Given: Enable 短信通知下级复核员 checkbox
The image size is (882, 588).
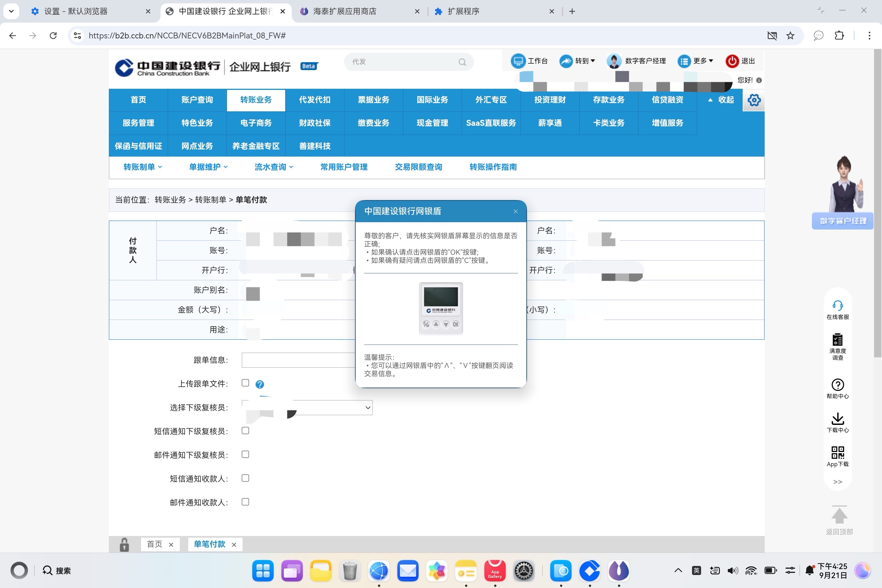Looking at the screenshot, I should click(245, 431).
